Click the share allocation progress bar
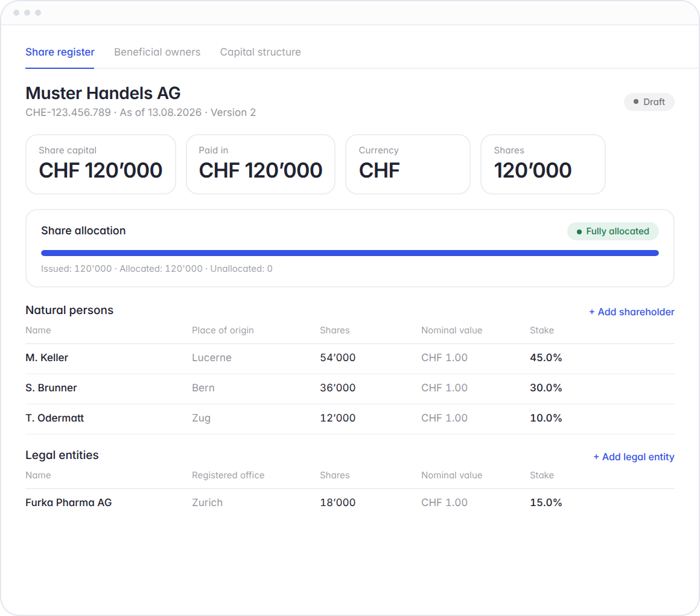Viewport: 700px width, 616px height. point(350,253)
